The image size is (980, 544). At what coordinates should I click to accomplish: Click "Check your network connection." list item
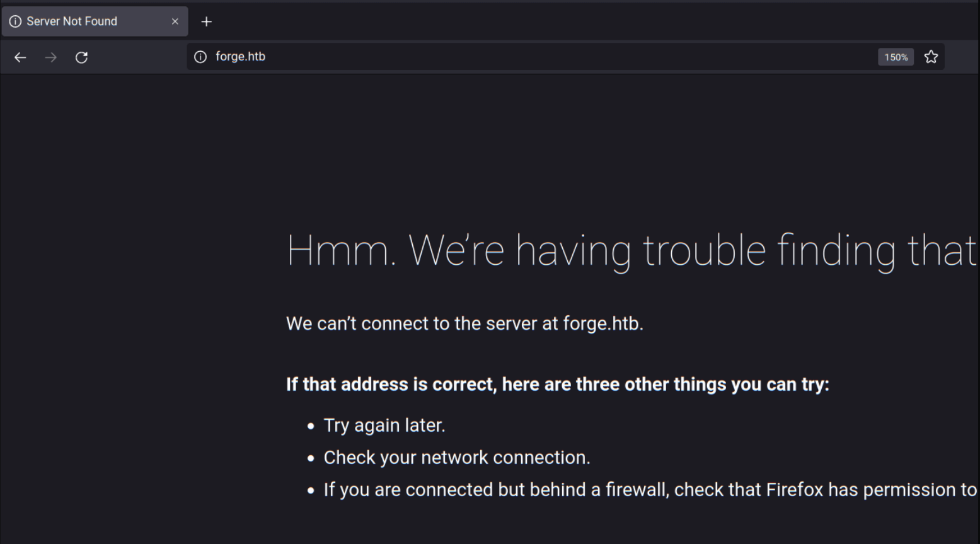click(457, 458)
